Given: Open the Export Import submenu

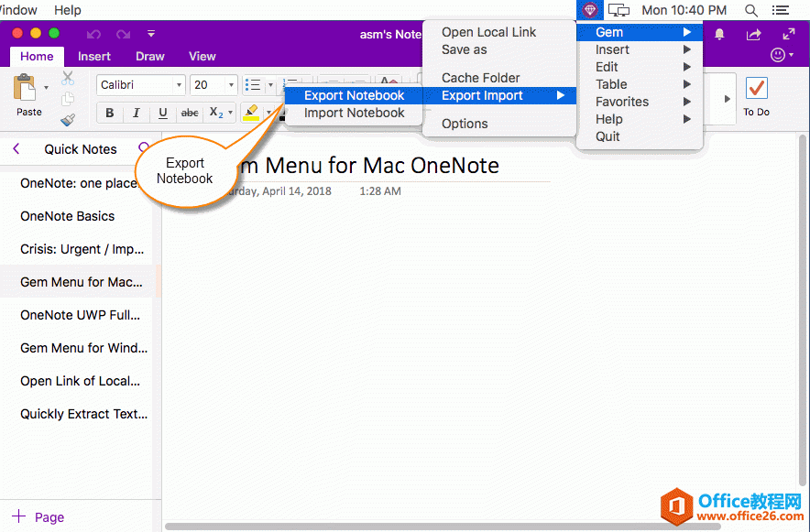Looking at the screenshot, I should click(483, 94).
